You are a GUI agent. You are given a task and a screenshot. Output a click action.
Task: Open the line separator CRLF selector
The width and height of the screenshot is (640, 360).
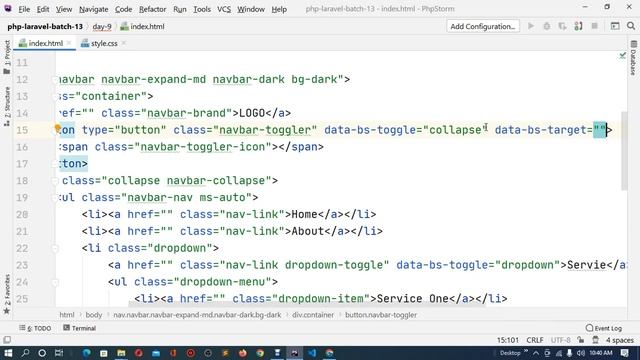pos(535,340)
